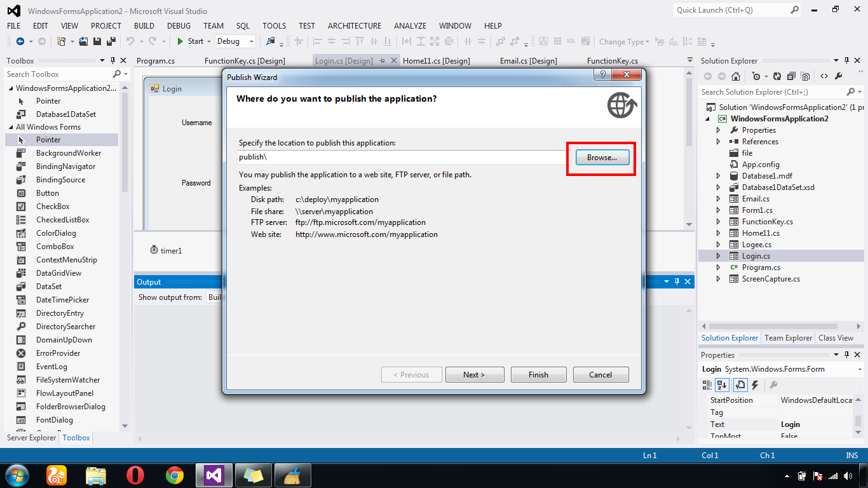
Task: Click the New Project toolbar icon
Action: click(x=62, y=41)
